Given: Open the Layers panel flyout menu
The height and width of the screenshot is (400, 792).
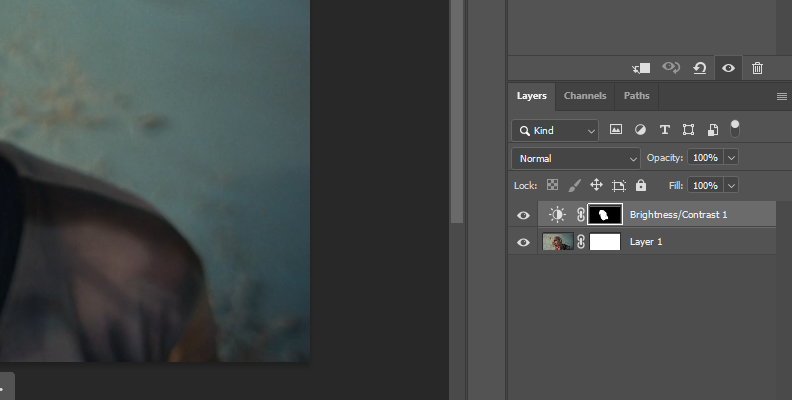Looking at the screenshot, I should (781, 96).
